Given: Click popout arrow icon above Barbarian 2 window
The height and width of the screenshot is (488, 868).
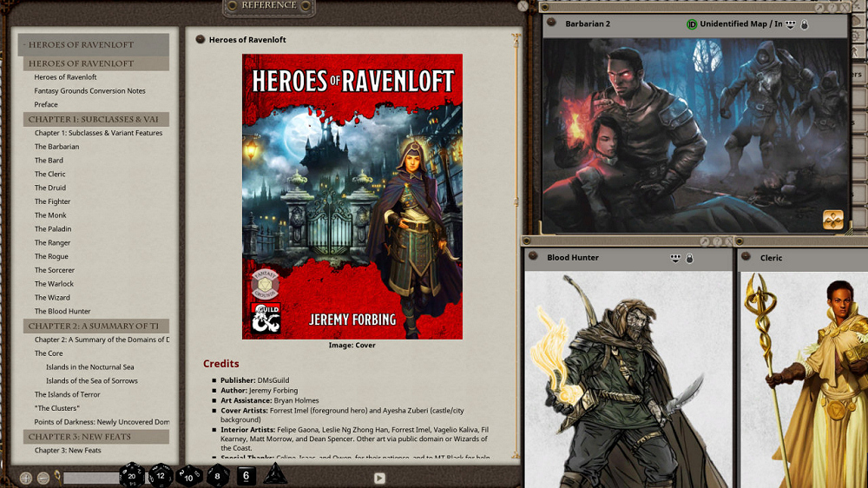Looking at the screenshot, I should click(819, 8).
